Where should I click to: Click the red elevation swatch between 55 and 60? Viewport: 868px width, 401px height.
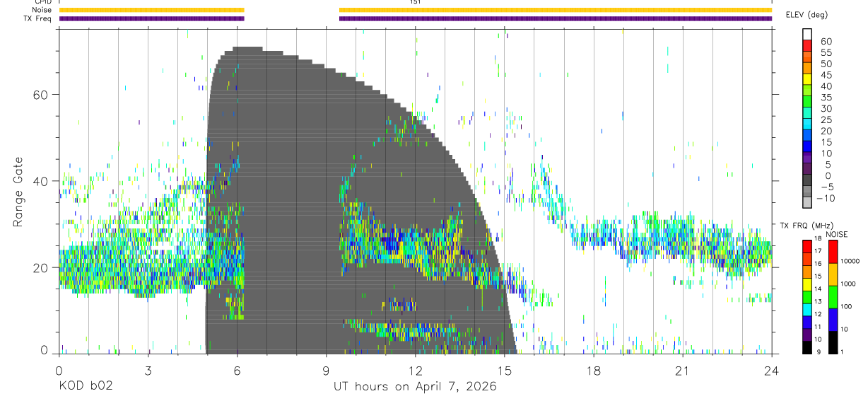[807, 46]
